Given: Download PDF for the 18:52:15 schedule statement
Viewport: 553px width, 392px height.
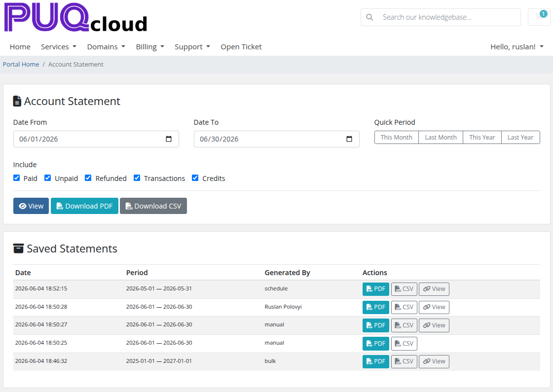Looking at the screenshot, I should [375, 289].
